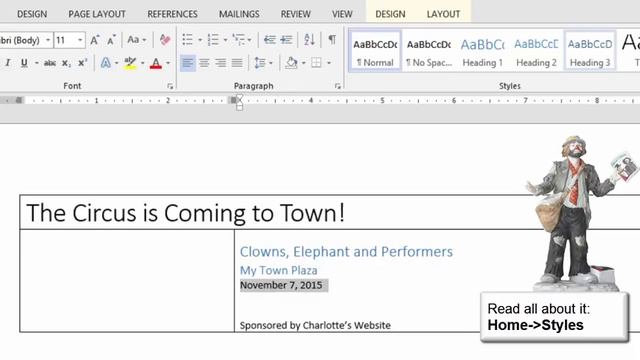Image resolution: width=640 pixels, height=360 pixels.
Task: Toggle strikethrough formatting
Action: 50,63
